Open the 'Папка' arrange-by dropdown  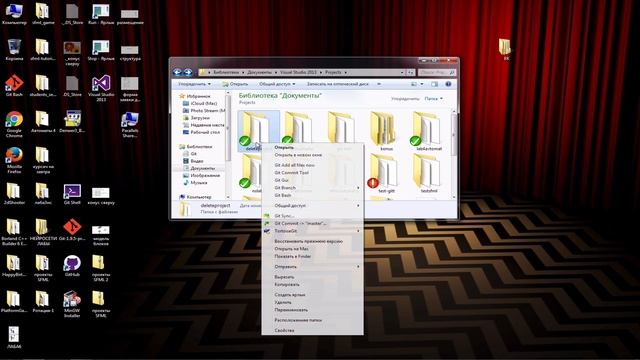[433, 99]
